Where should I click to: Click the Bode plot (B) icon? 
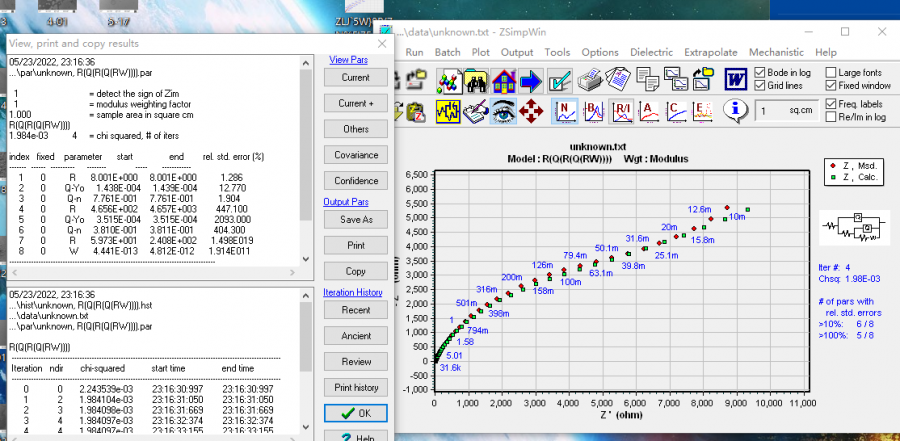pyautogui.click(x=593, y=110)
